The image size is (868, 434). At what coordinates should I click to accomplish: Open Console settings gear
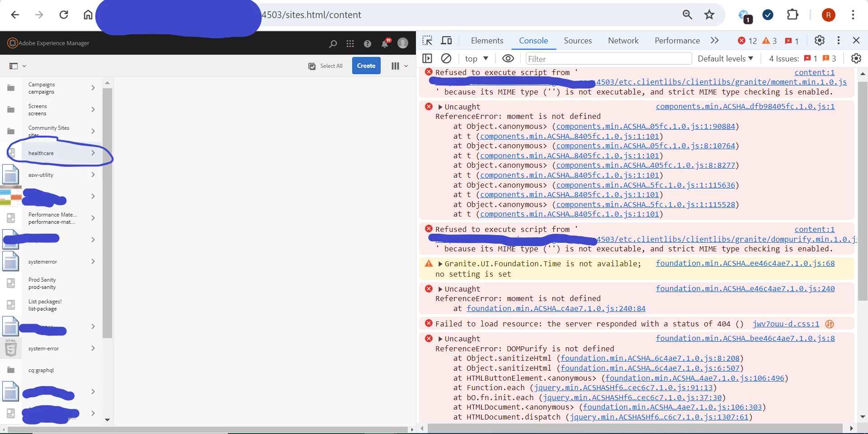click(856, 58)
